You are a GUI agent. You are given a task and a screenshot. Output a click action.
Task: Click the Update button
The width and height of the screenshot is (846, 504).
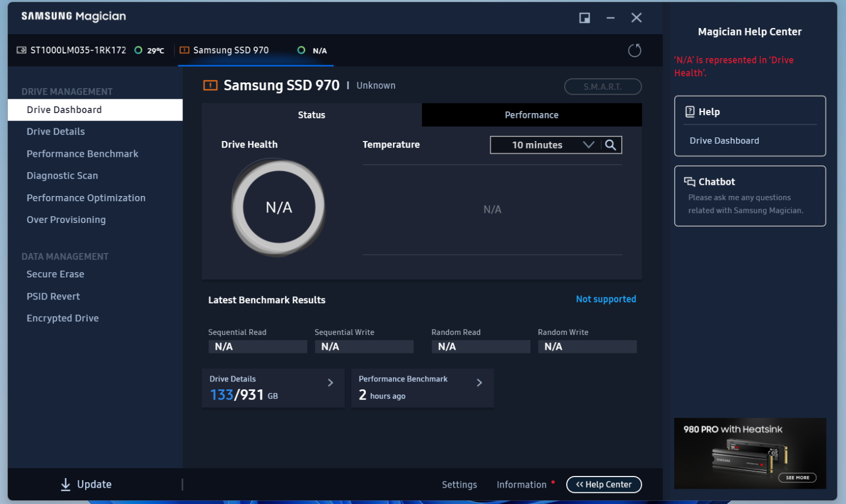86,484
